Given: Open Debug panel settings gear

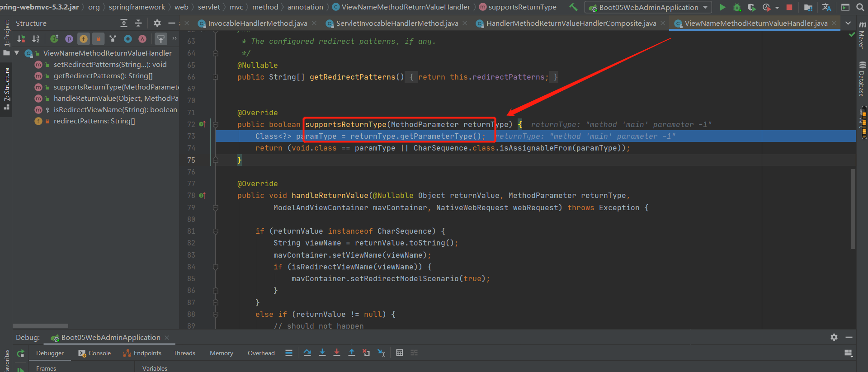Looking at the screenshot, I should [x=834, y=337].
